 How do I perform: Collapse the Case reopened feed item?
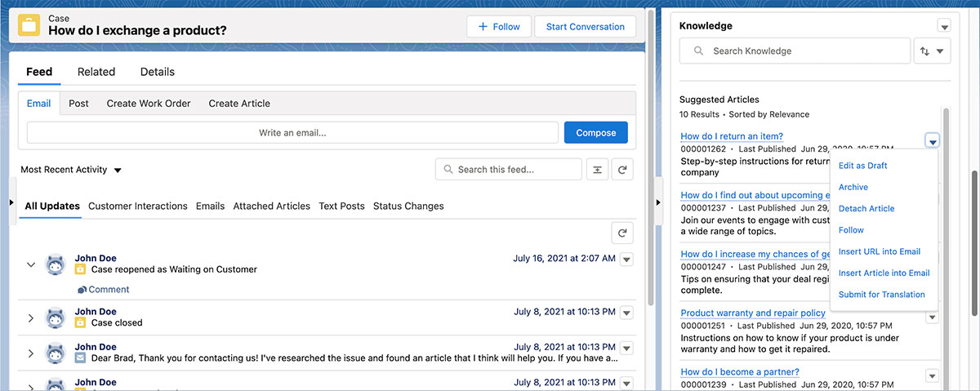[x=31, y=264]
